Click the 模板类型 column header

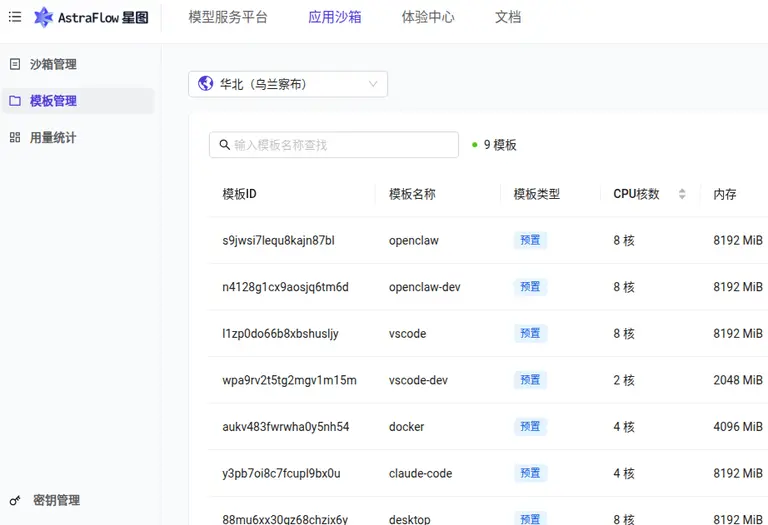537,194
